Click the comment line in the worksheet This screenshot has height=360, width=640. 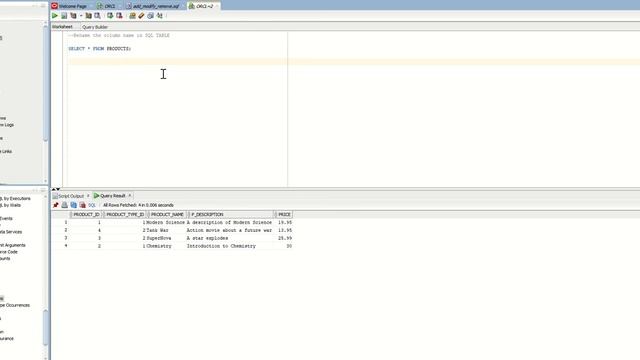click(119, 36)
